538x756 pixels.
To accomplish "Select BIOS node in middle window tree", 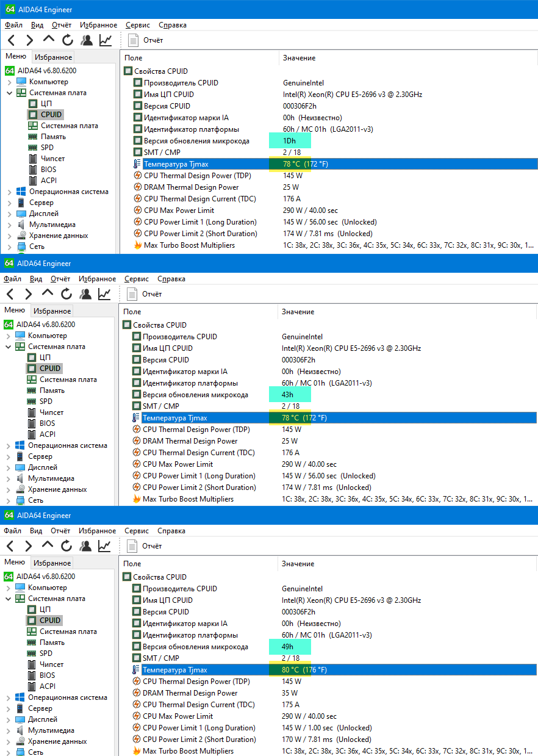I will (47, 423).
